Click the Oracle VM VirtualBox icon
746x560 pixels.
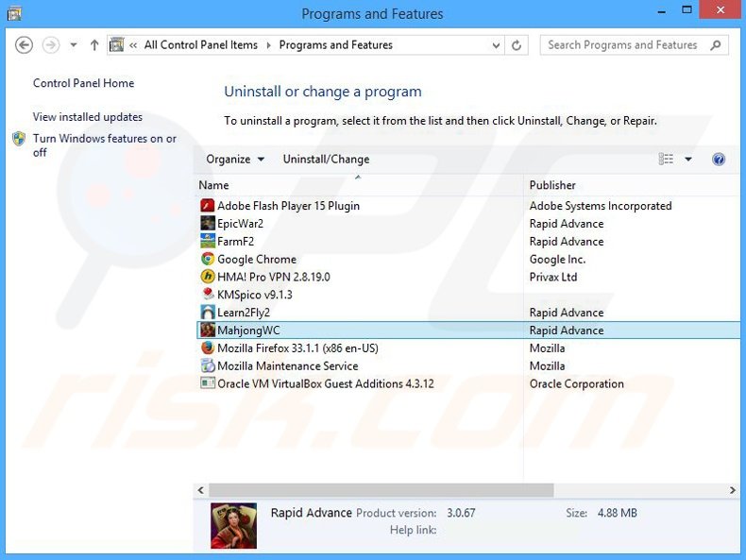click(x=208, y=383)
